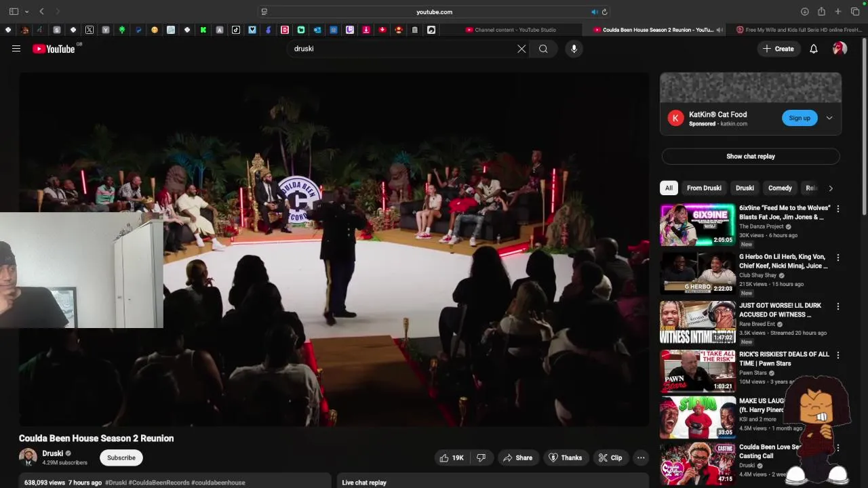Reload the page in the address bar

tap(604, 12)
